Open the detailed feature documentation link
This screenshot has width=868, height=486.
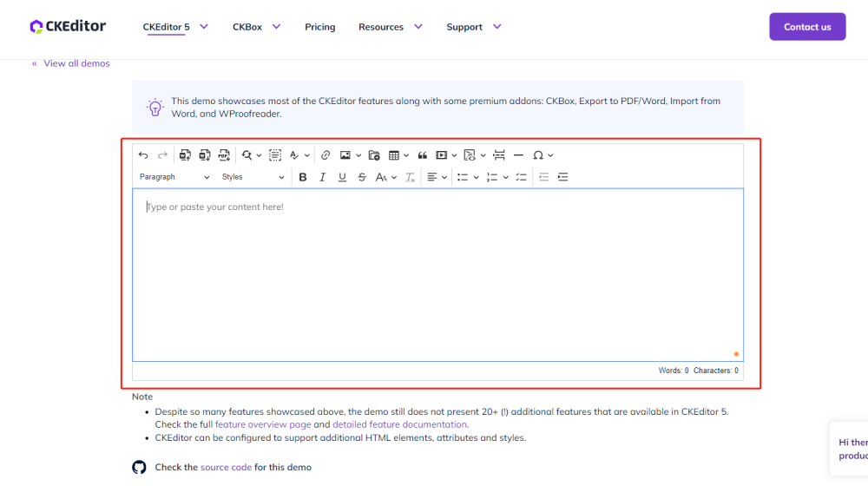point(399,424)
